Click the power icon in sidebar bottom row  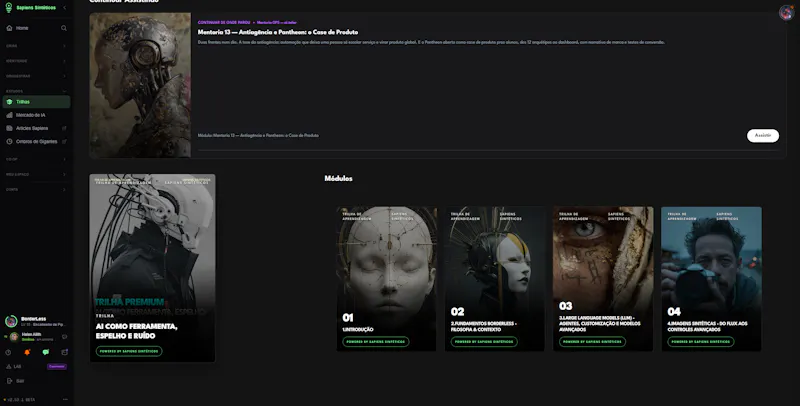tap(8, 352)
